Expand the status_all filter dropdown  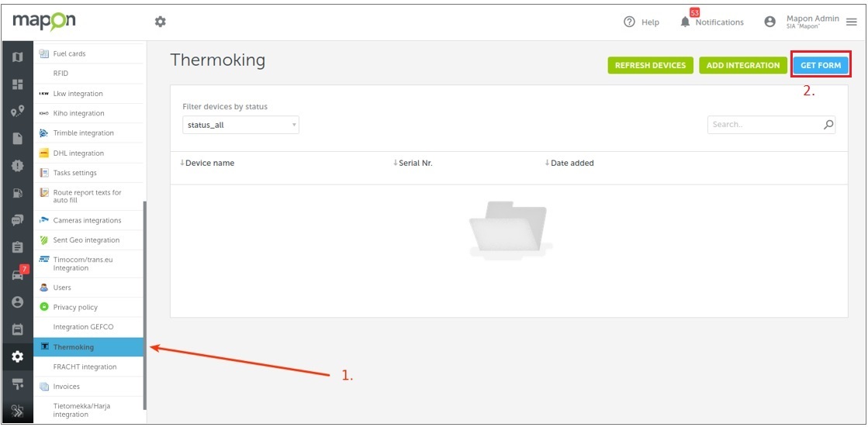tap(240, 125)
